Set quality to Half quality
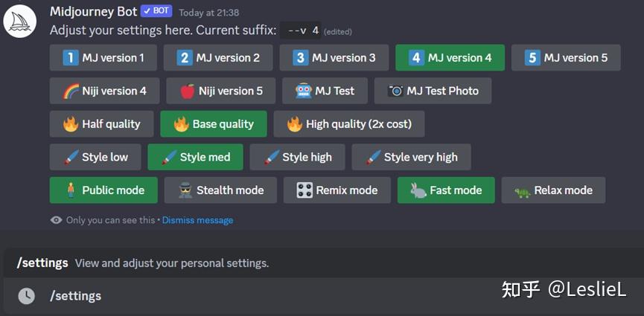The width and height of the screenshot is (644, 316). click(x=101, y=124)
